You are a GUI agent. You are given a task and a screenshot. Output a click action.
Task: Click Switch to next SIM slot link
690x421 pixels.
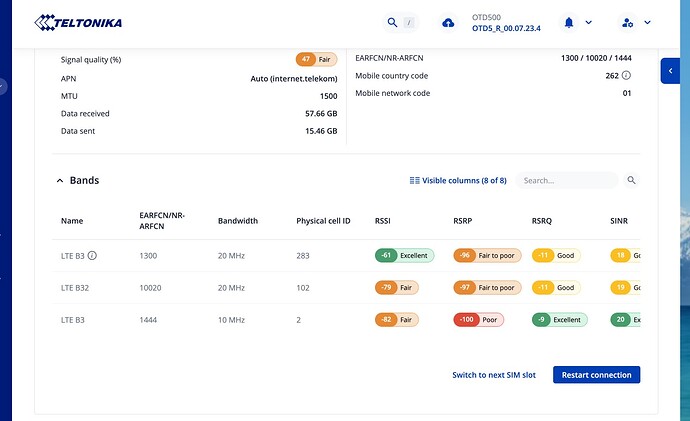pos(494,375)
